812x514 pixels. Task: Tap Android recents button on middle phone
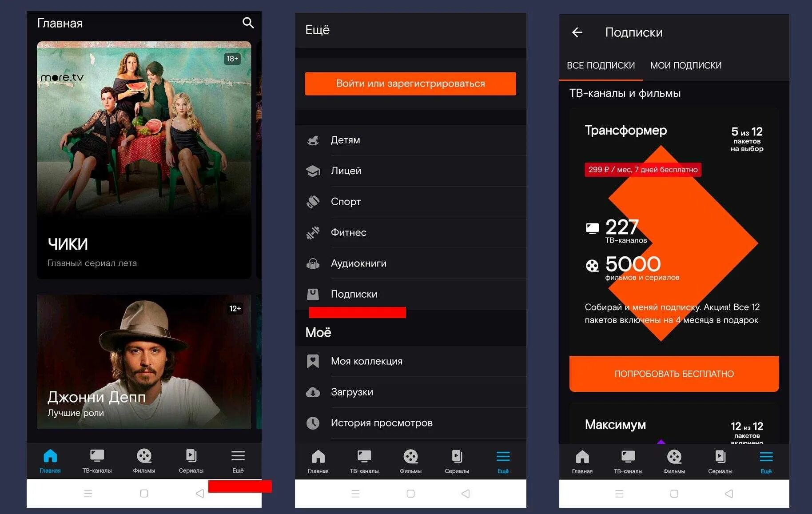click(355, 494)
